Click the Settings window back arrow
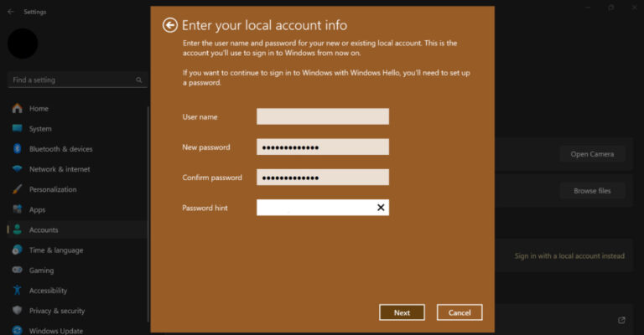 coord(11,12)
